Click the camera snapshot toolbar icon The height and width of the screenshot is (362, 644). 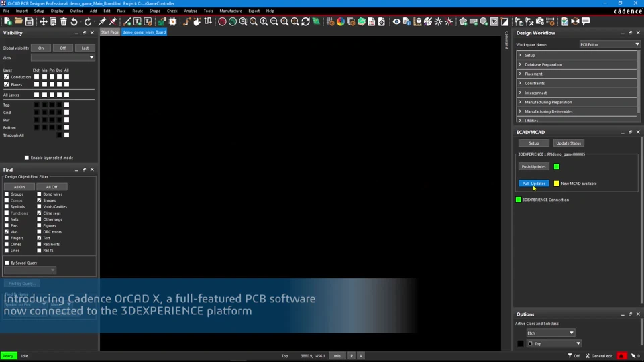(540, 21)
